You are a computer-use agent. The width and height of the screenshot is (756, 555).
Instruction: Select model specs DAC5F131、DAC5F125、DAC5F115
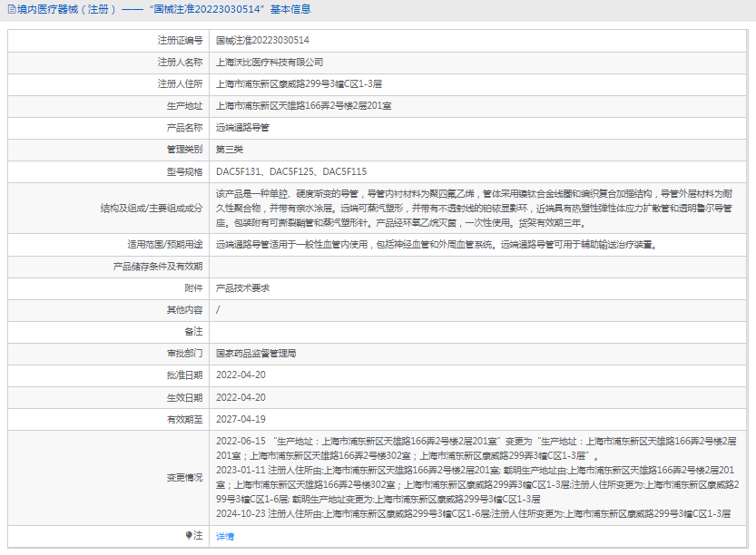291,171
